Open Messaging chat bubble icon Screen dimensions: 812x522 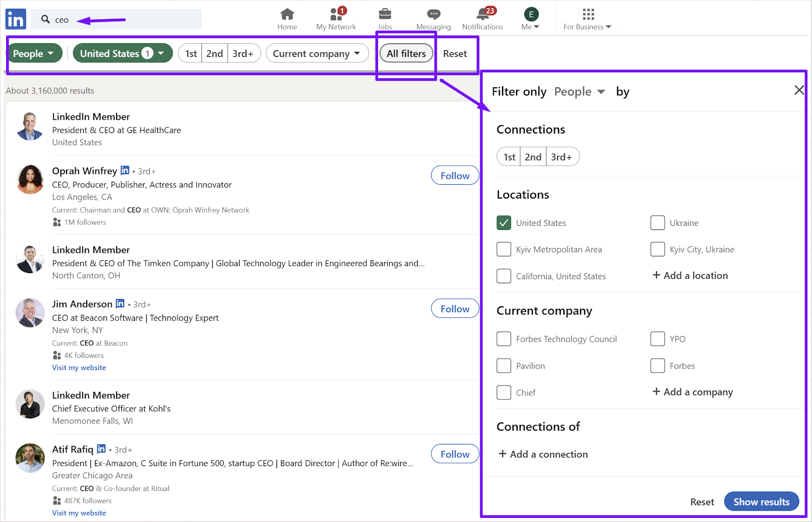click(433, 14)
